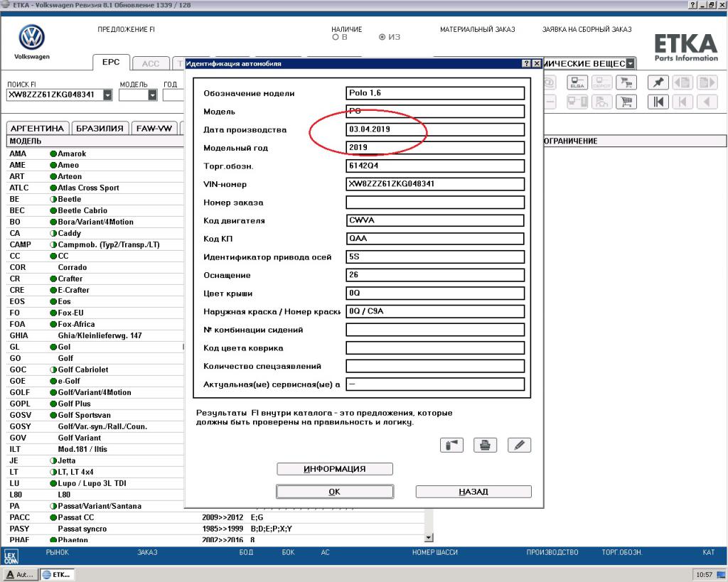Click the dialog help question mark

click(x=527, y=63)
